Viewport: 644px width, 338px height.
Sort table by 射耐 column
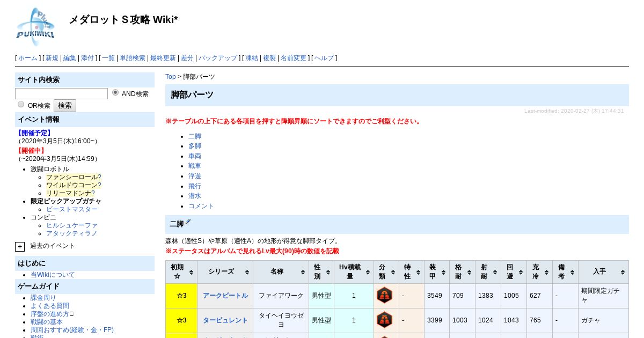pyautogui.click(x=488, y=272)
